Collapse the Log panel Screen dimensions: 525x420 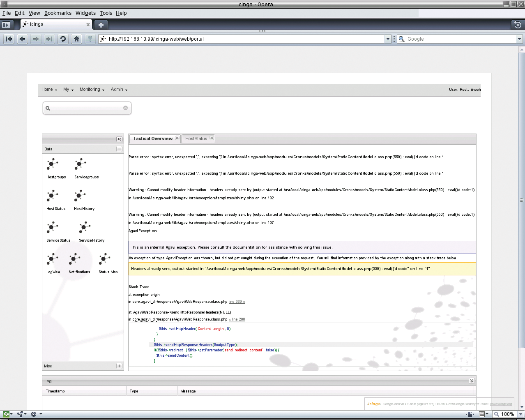point(472,381)
